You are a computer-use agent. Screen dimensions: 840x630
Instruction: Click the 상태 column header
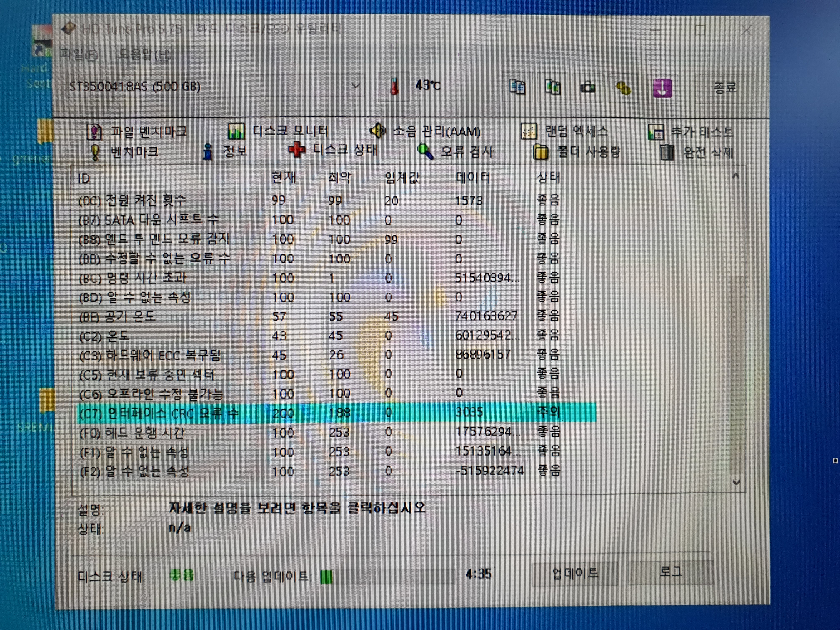(x=548, y=177)
